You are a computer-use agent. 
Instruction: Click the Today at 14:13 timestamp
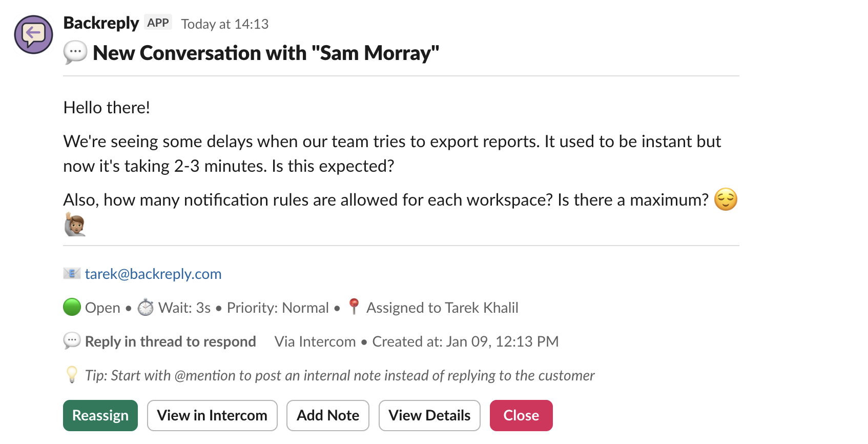point(224,24)
